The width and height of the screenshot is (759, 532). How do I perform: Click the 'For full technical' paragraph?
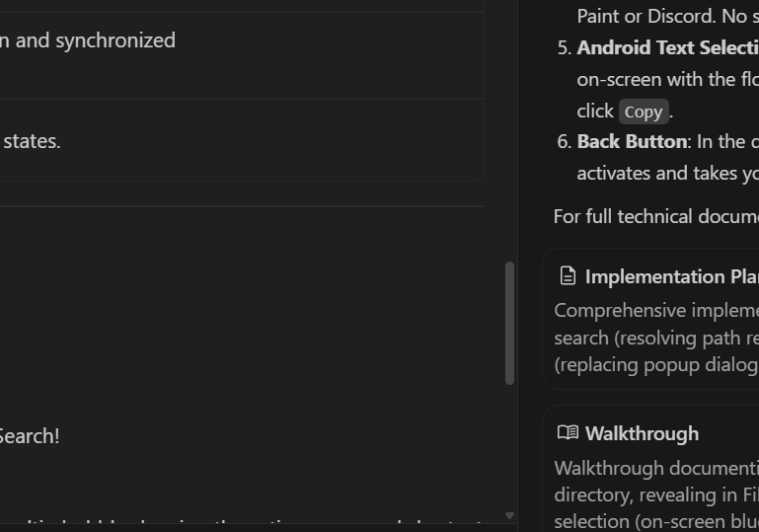tap(656, 216)
